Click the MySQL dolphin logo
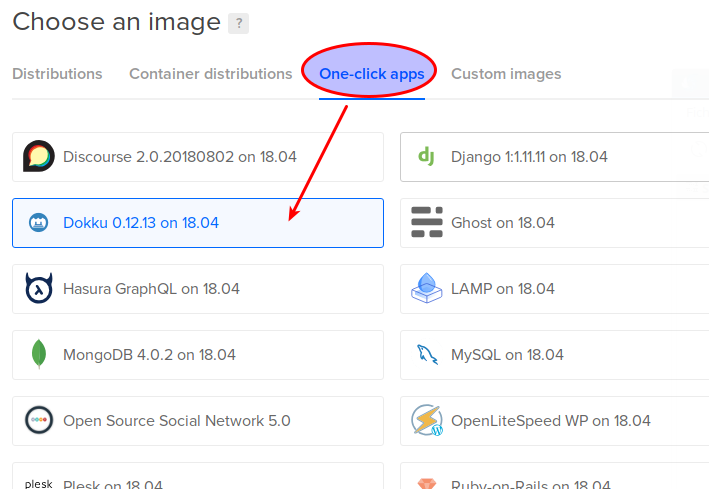709x489 pixels. tap(427, 354)
